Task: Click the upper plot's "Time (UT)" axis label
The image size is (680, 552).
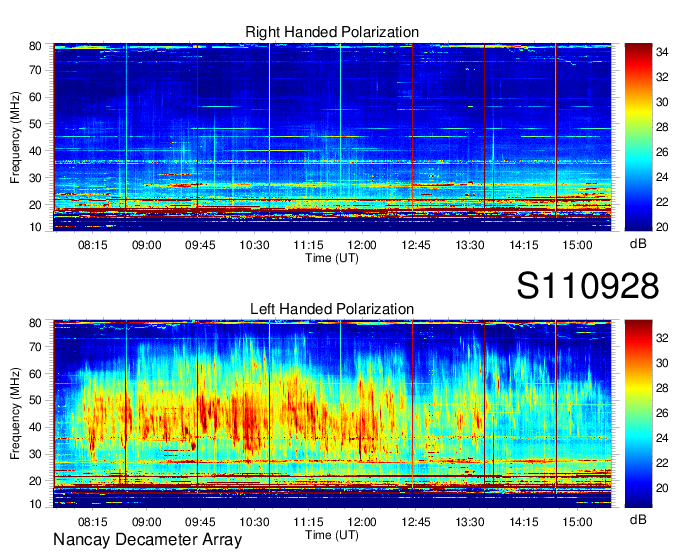Action: (332, 258)
